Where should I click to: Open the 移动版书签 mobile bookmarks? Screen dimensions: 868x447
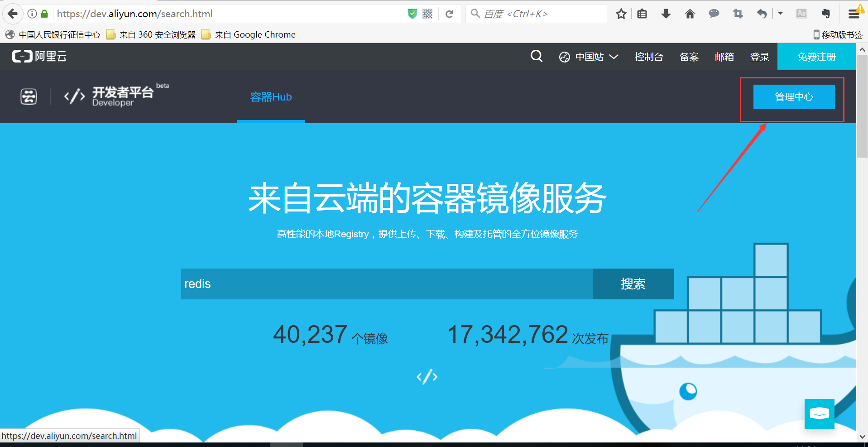pos(838,34)
